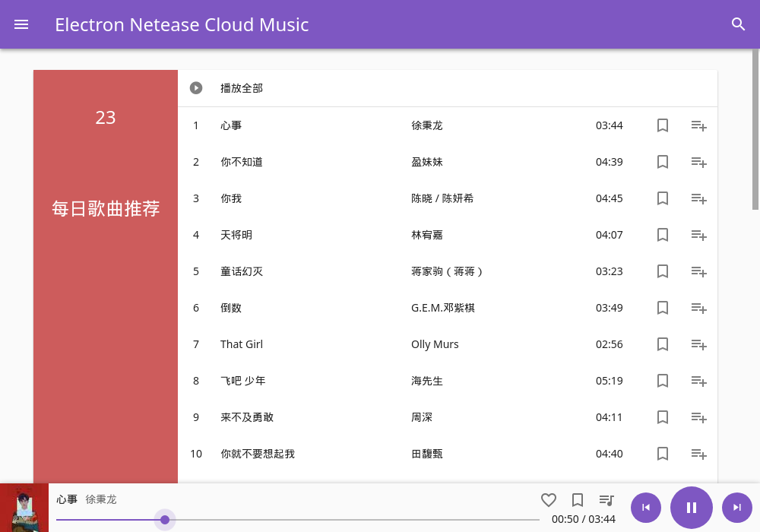The image size is (760, 532).
Task: Select song title 天将明
Action: tap(236, 235)
